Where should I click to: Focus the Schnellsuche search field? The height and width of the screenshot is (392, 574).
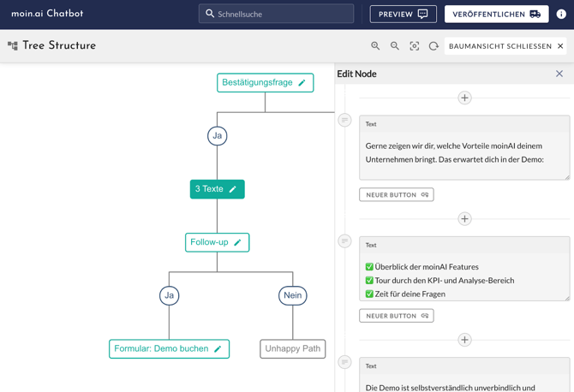283,14
